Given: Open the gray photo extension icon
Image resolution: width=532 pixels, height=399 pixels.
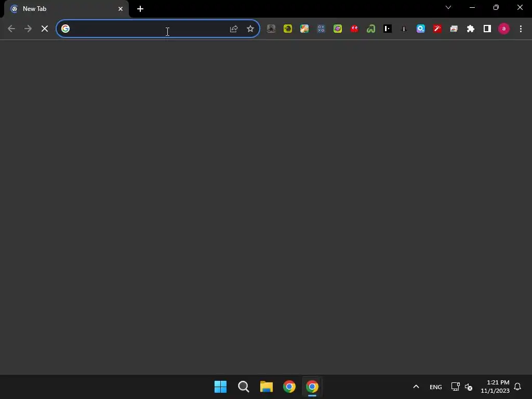Looking at the screenshot, I should point(271,29).
